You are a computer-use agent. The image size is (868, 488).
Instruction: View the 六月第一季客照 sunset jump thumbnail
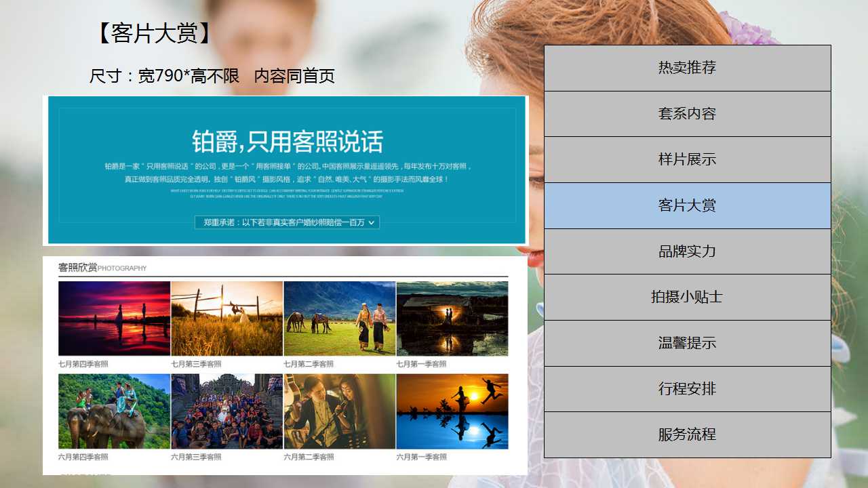tap(452, 411)
